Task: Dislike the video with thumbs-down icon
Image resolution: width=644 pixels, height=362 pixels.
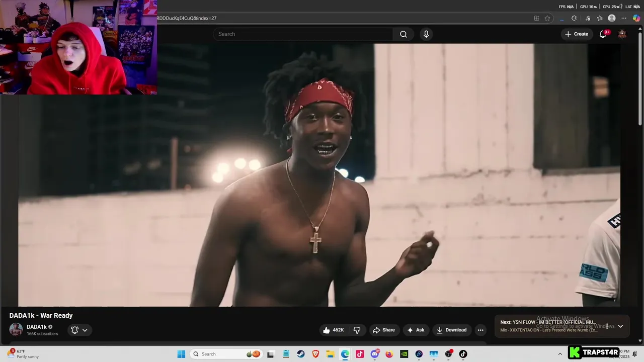Action: pyautogui.click(x=357, y=330)
